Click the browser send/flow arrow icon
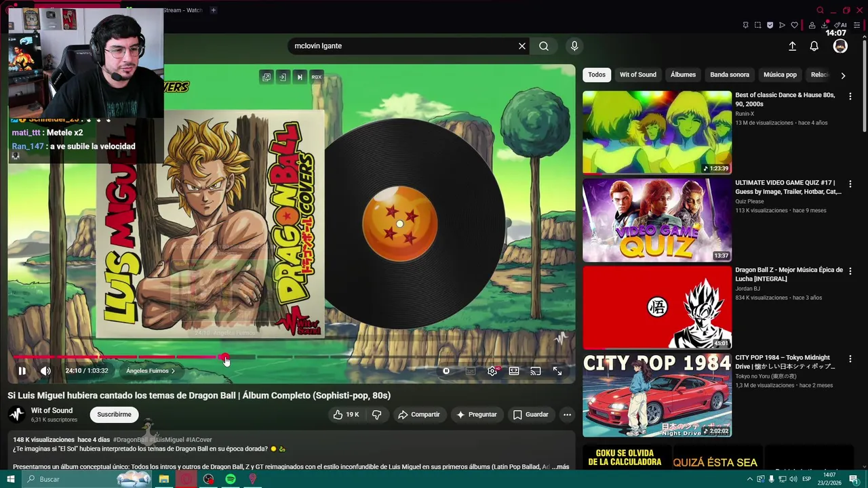The width and height of the screenshot is (868, 488). [782, 26]
